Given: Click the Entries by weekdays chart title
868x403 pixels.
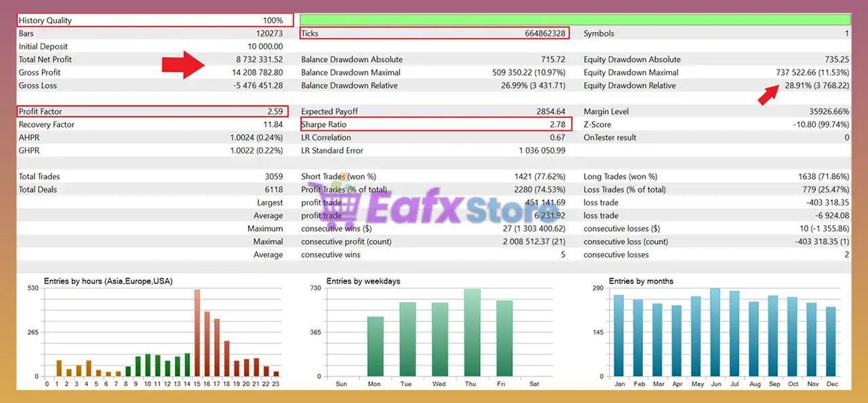Looking at the screenshot, I should [362, 281].
